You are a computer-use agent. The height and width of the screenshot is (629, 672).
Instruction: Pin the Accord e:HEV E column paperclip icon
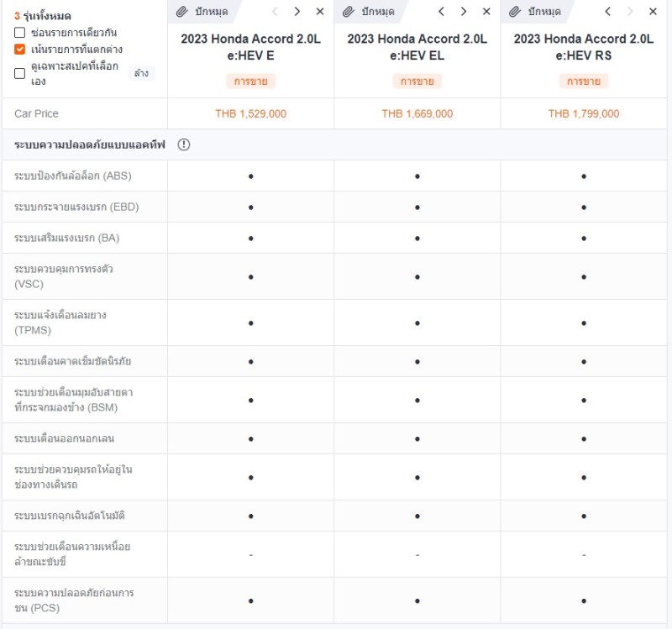coord(182,12)
